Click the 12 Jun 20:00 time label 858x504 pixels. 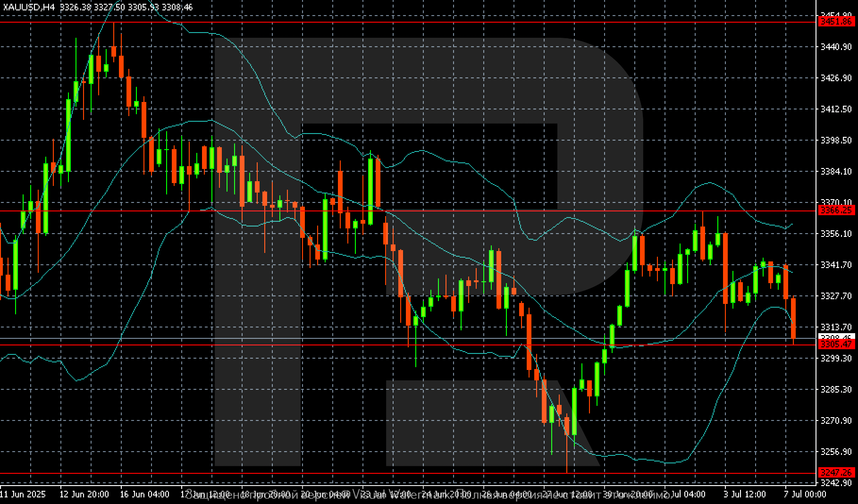click(84, 494)
